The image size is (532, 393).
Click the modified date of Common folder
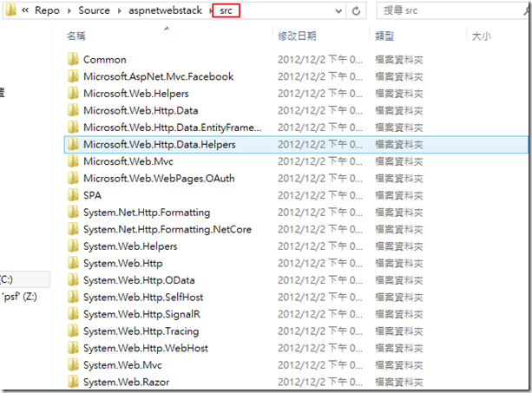[x=320, y=60]
